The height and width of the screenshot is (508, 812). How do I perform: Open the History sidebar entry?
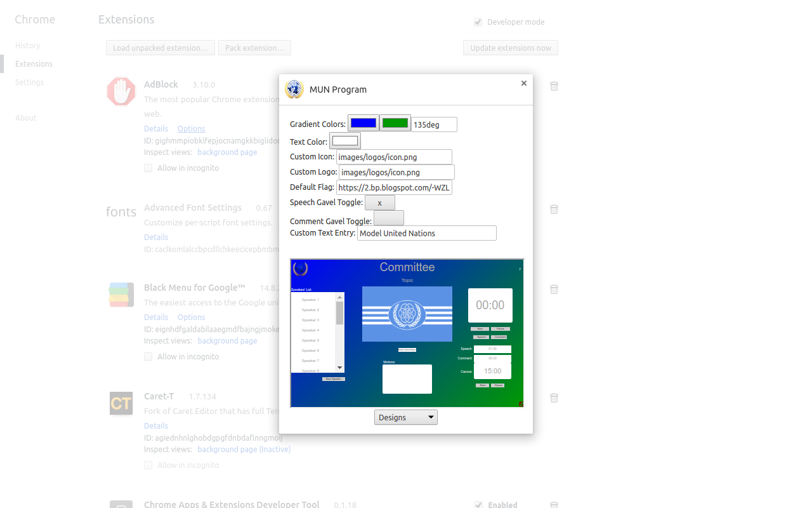[27, 45]
